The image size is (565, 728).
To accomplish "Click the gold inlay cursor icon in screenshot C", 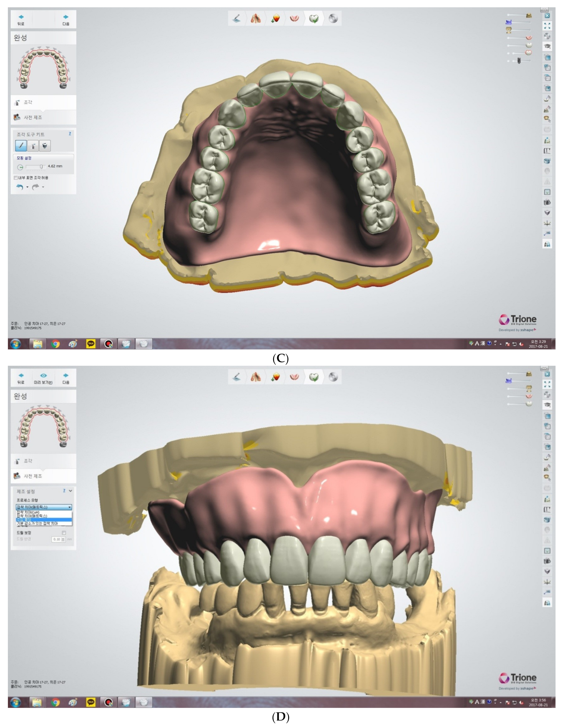I will (x=547, y=119).
